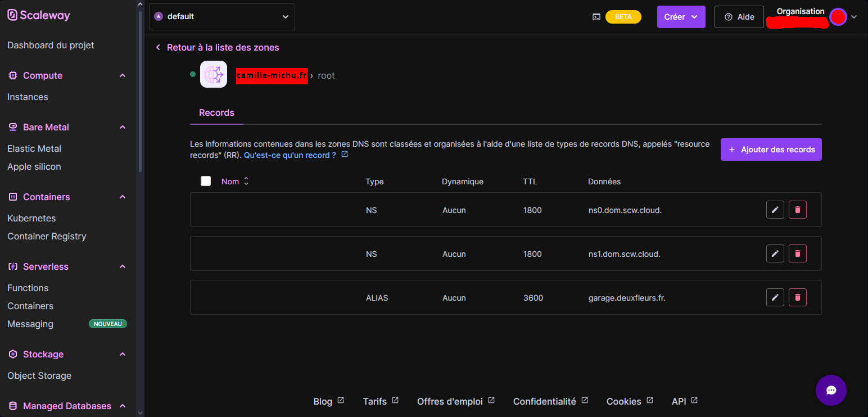868x417 pixels.
Task: Open the support chat bubble
Action: point(831,390)
